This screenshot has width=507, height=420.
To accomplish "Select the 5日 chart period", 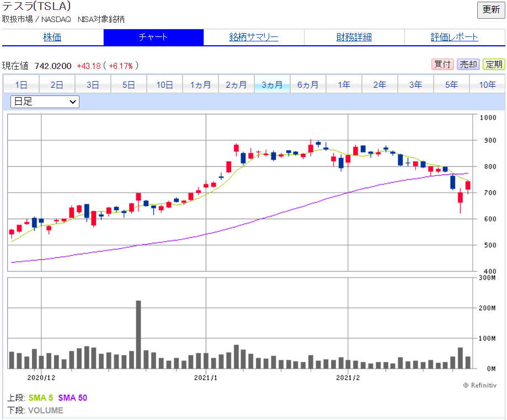I will (129, 85).
